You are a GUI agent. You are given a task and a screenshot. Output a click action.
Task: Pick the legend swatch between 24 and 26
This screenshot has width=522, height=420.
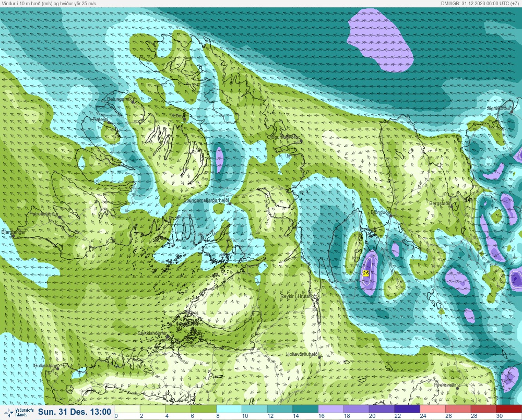[432, 409]
